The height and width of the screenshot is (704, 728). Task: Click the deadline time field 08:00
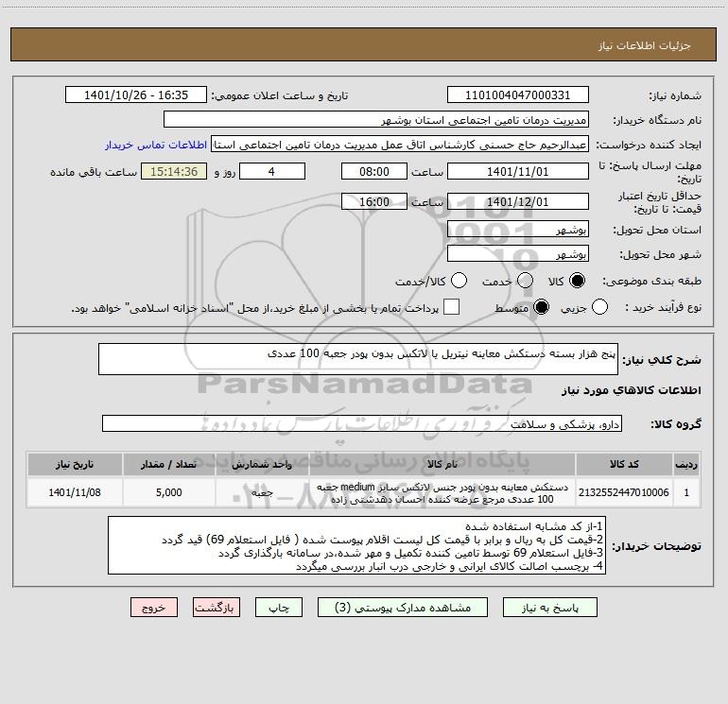(x=374, y=172)
